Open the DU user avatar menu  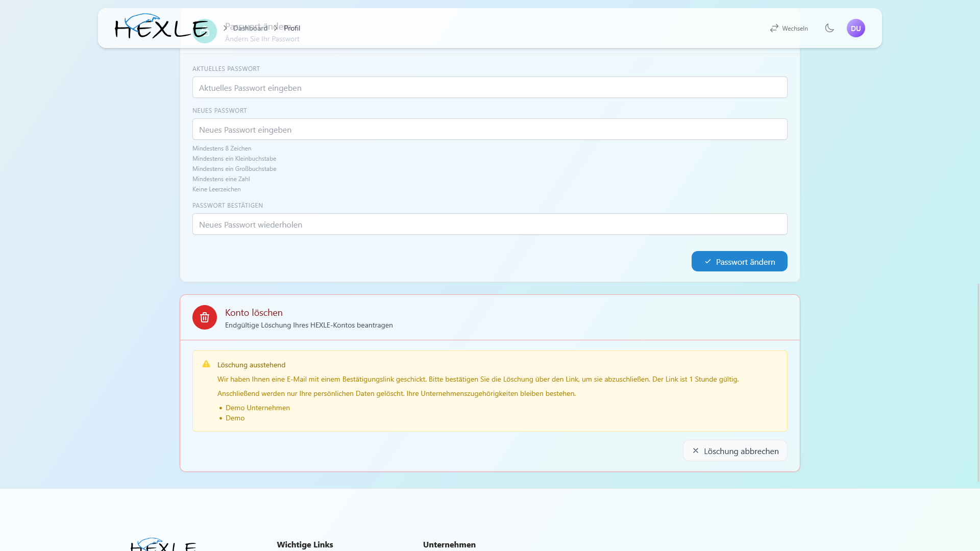point(856,28)
